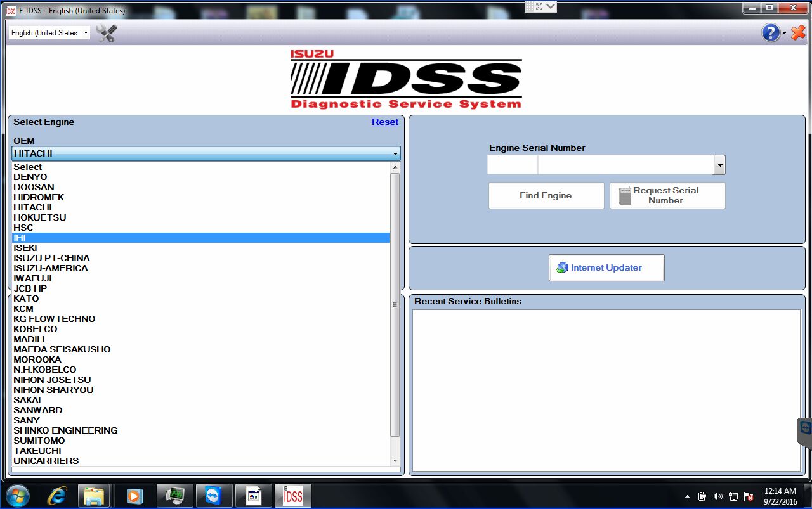Viewport: 812px width, 509px height.
Task: Click the Request Serial Number button
Action: pos(667,195)
